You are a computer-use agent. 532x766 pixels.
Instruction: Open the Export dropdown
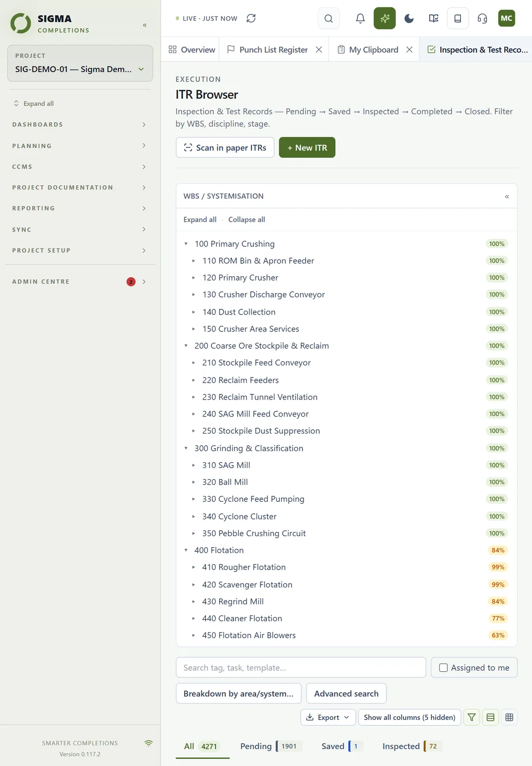click(x=328, y=717)
